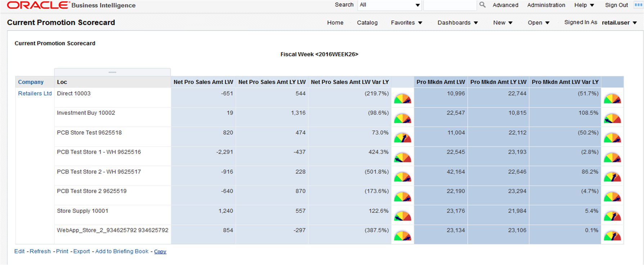Click the -2,291 sales amount cell
The height and width of the screenshot is (265, 644).
pyautogui.click(x=203, y=156)
